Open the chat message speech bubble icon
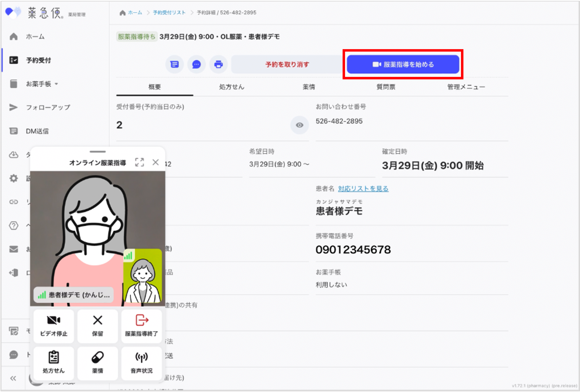580x392 pixels. click(x=196, y=64)
